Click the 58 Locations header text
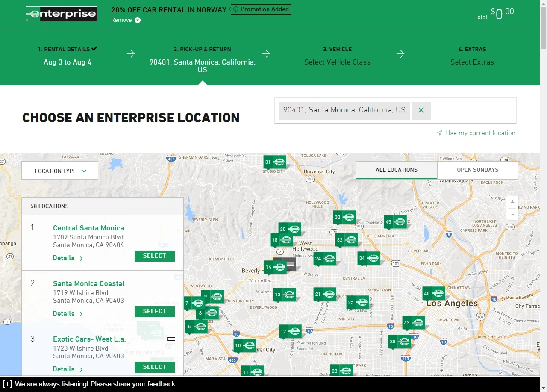This screenshot has width=547, height=392. [x=50, y=206]
